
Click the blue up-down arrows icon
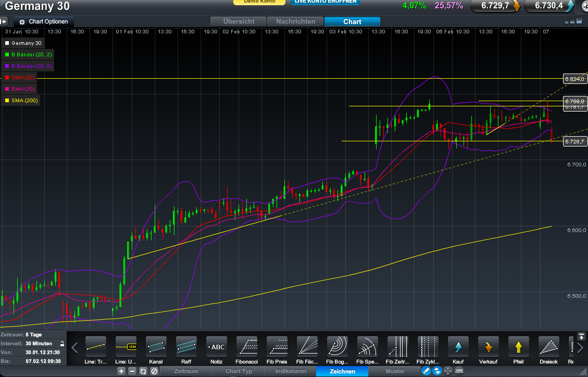[x=437, y=371]
